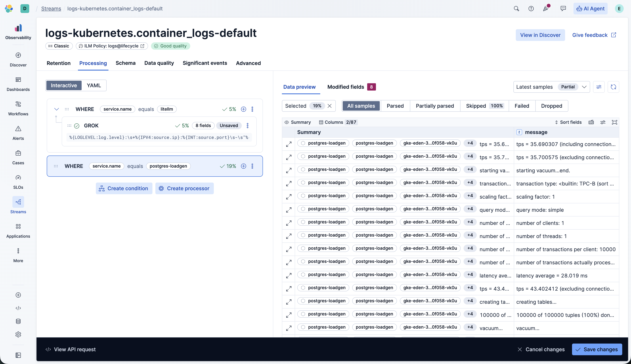The image size is (631, 364).
Task: Open SLOs in the sidebar
Action: coord(18,182)
